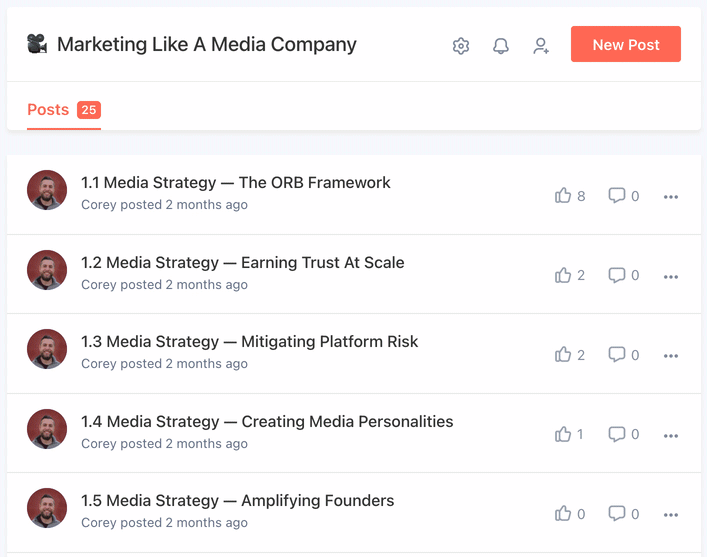Expand options menu for Earning Trust post

671,276
